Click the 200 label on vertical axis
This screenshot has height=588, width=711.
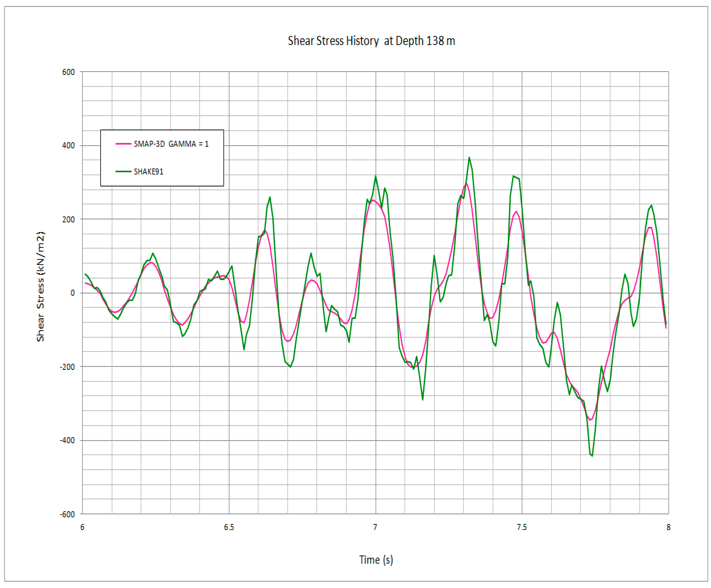pos(68,219)
